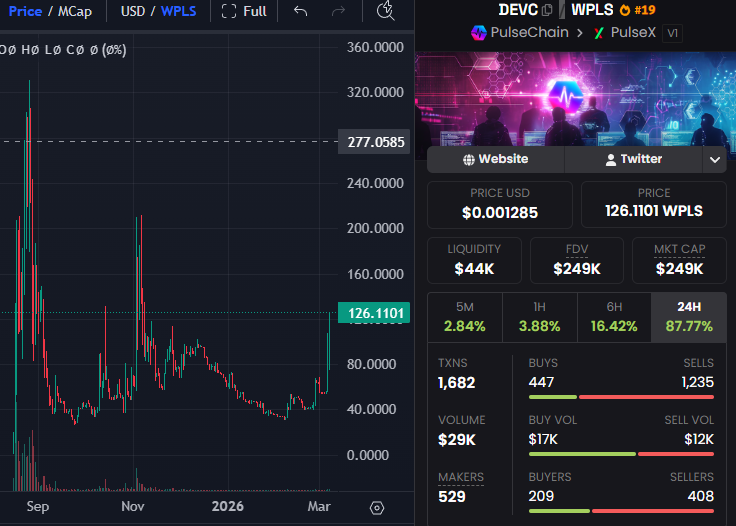Select Price chart mode
The image size is (736, 526).
coord(25,11)
